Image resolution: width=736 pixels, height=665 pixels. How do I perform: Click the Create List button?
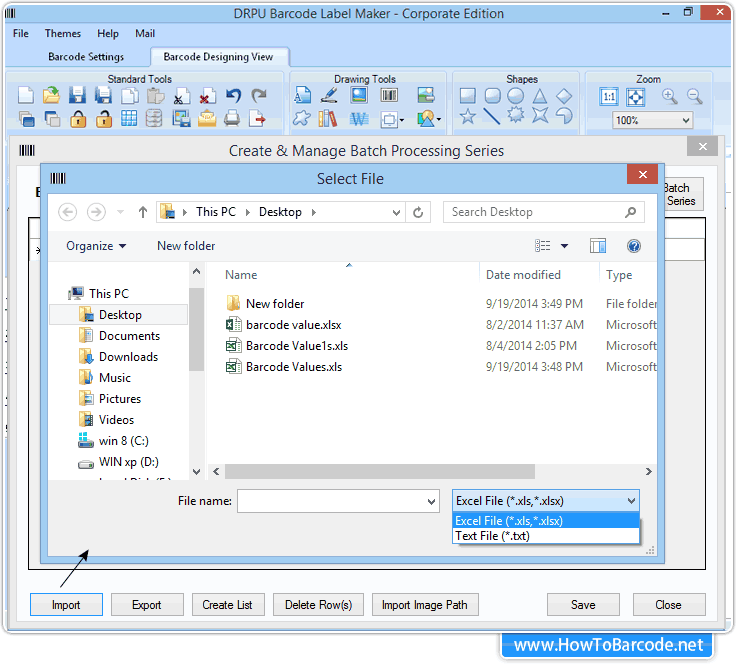[228, 604]
